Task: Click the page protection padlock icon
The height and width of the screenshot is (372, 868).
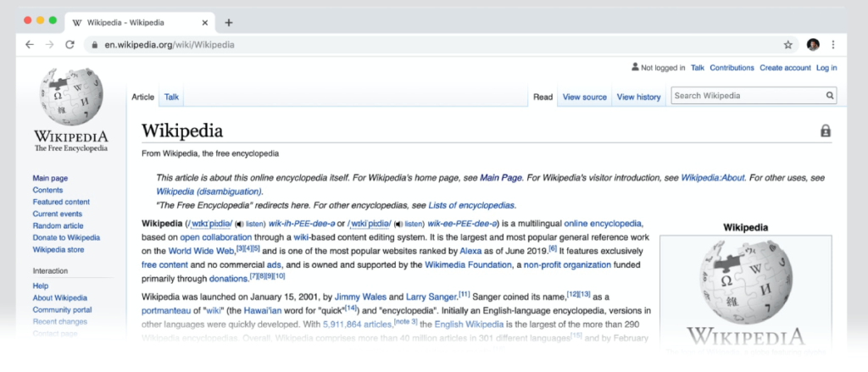Action: coord(826,131)
